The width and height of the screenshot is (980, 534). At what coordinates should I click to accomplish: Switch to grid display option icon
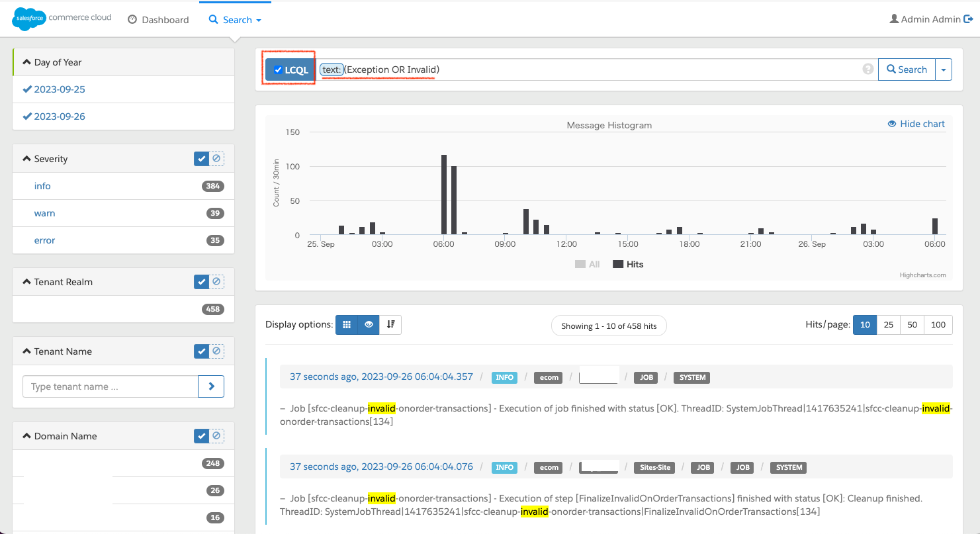point(347,325)
